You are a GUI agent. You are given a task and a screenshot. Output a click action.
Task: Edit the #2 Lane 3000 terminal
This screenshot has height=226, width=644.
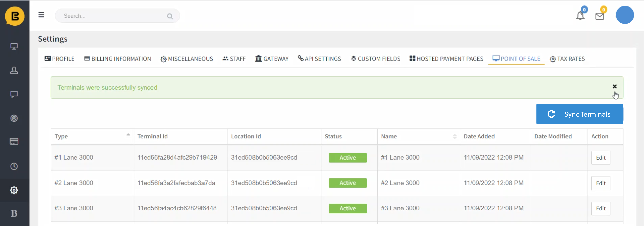601,183
